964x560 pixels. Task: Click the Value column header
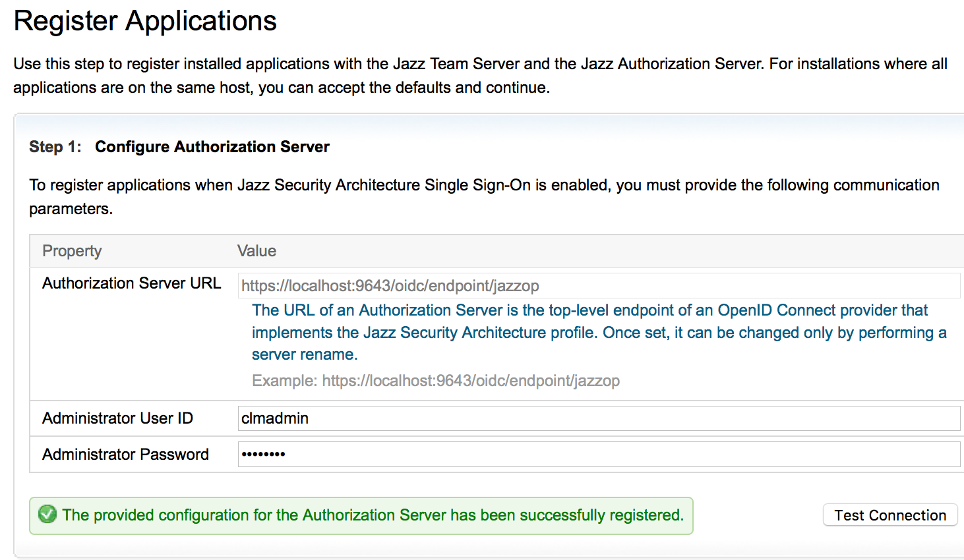coord(256,251)
